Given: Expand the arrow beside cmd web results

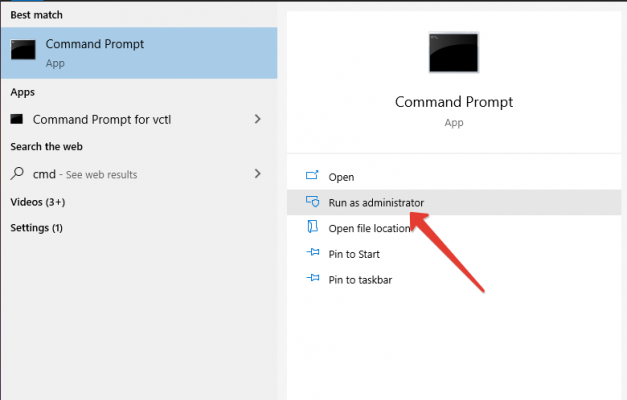Looking at the screenshot, I should (x=258, y=174).
